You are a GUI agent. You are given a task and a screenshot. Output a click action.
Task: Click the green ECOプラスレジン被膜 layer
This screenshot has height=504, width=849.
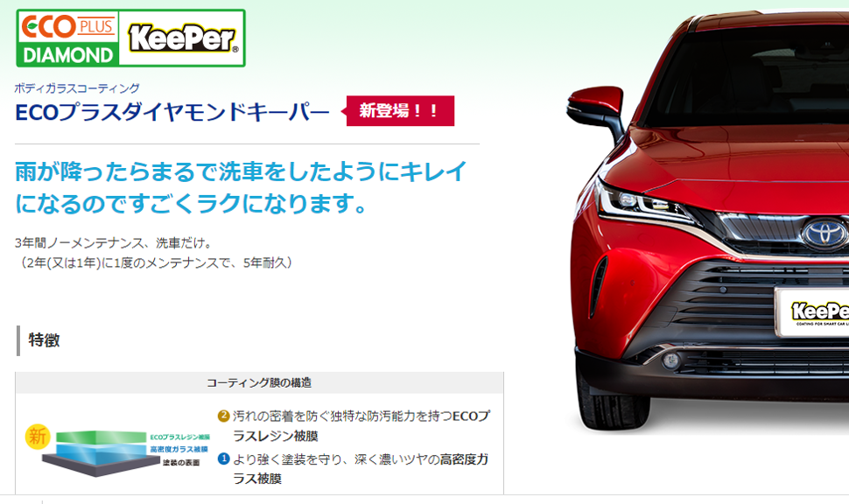[101, 437]
